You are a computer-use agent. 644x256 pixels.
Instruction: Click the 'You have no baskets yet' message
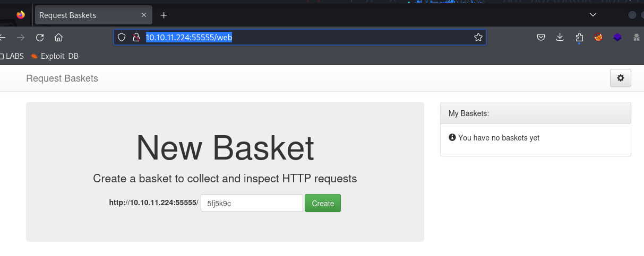[499, 138]
